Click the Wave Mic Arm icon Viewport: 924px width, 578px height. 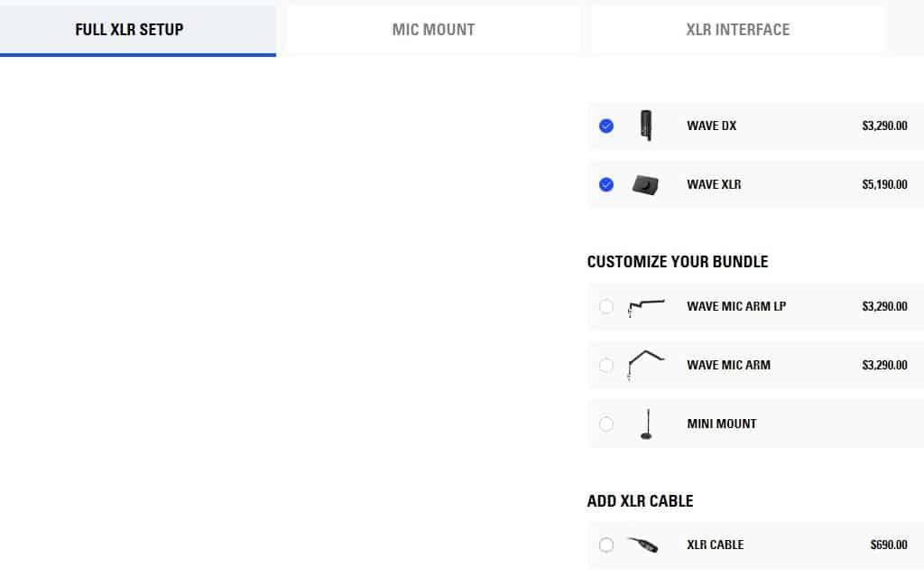click(x=645, y=364)
